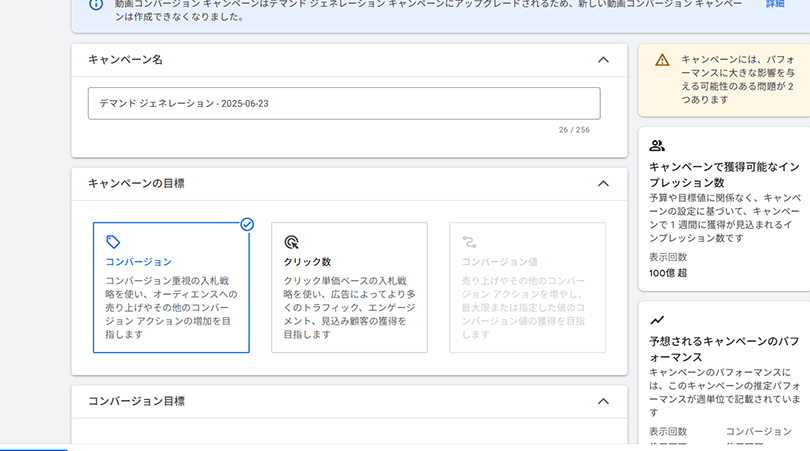Click the クリック数 cursor icon

(291, 242)
